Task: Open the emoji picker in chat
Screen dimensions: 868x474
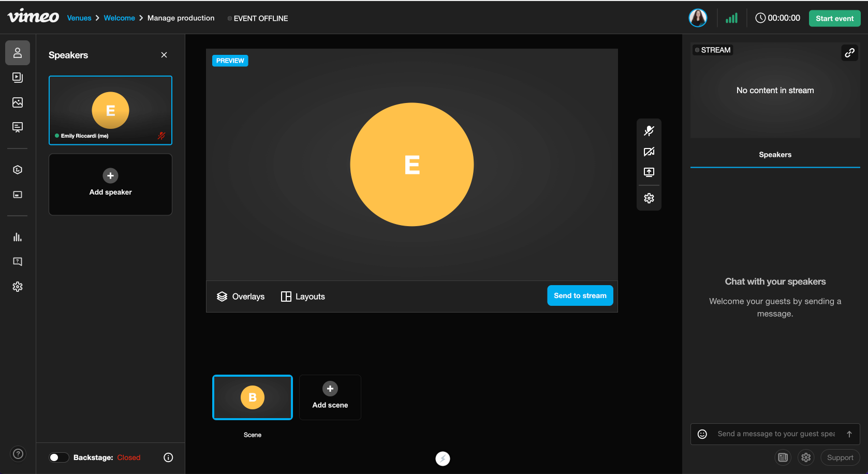Action: [x=702, y=434]
